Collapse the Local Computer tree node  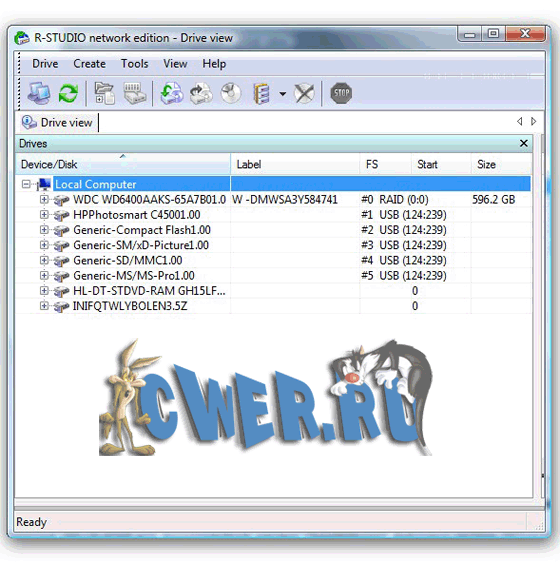26,185
